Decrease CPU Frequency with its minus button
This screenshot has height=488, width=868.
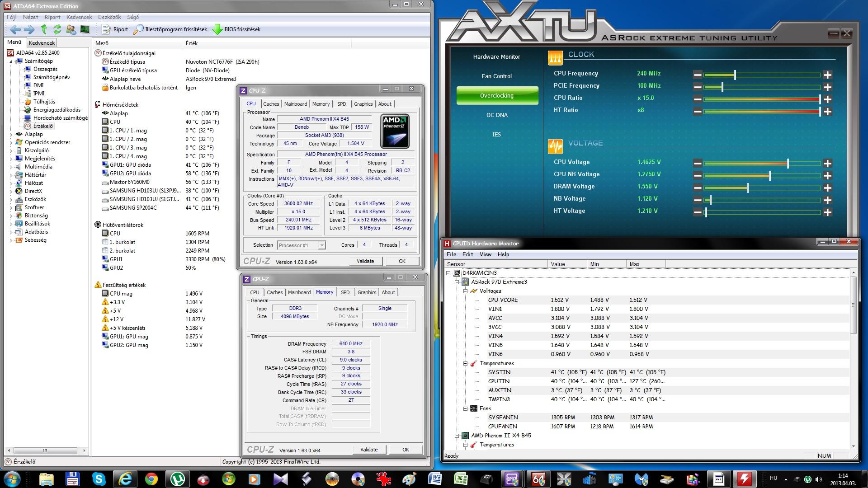tap(698, 75)
